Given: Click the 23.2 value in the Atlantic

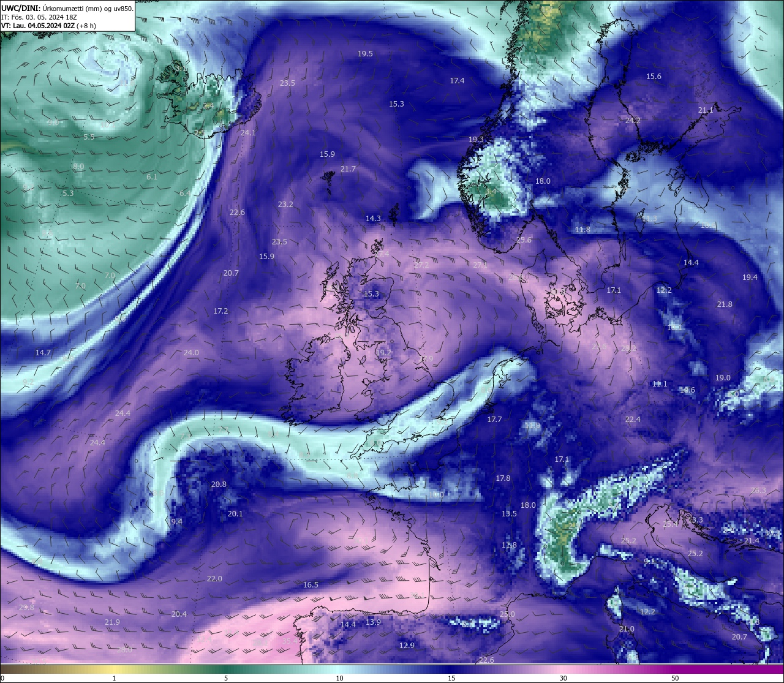Looking at the screenshot, I should point(285,205).
